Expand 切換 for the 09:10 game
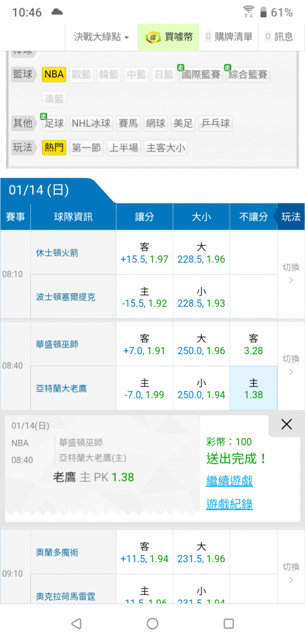The image size is (305, 644). (291, 573)
